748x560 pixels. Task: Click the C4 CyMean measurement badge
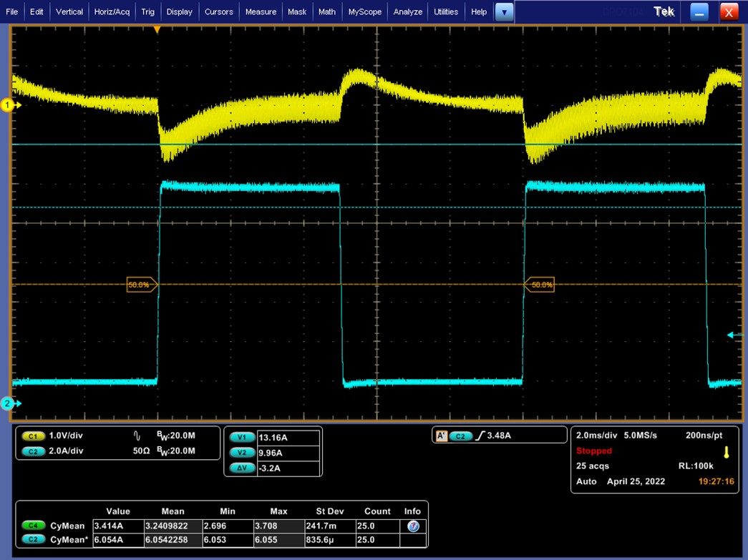click(x=33, y=526)
